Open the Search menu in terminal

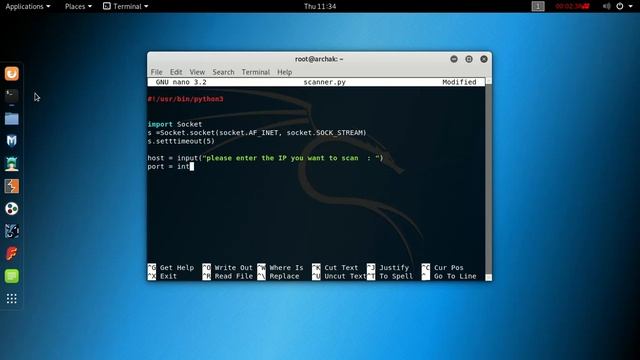tap(223, 72)
